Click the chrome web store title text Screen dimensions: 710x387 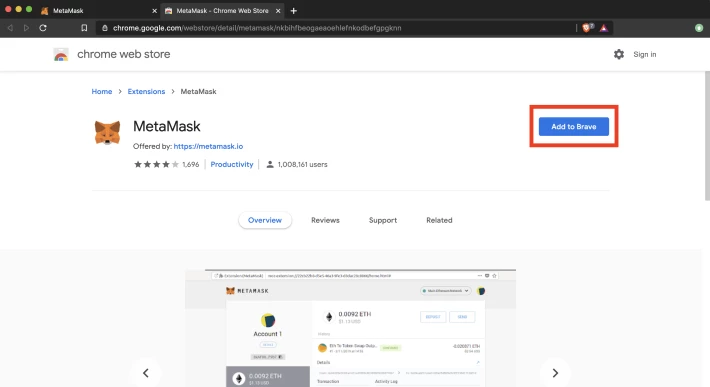click(124, 54)
